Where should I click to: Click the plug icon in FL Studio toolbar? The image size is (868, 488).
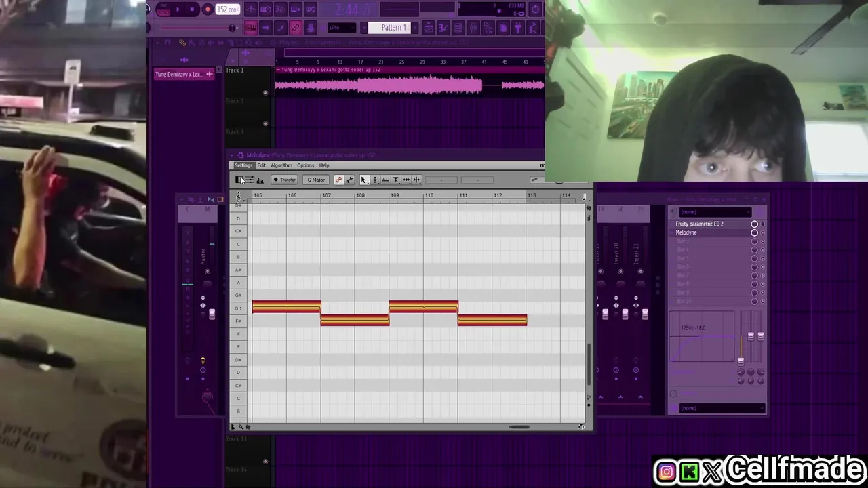pos(518,28)
